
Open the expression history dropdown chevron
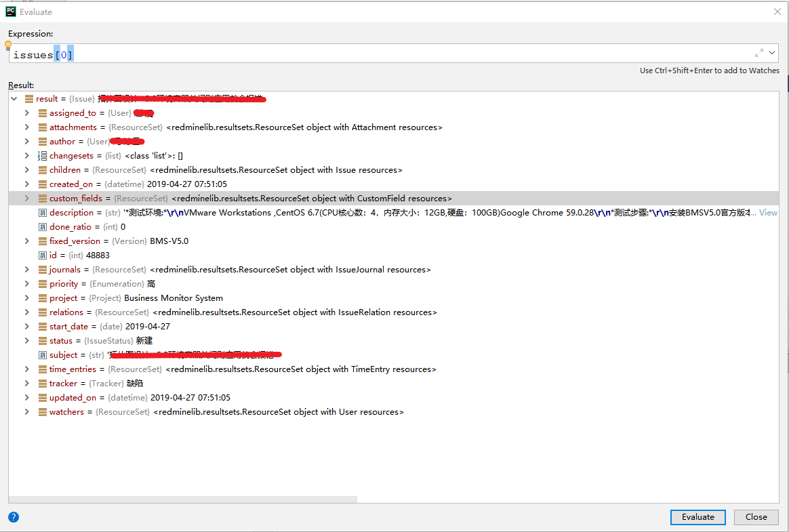tap(773, 52)
